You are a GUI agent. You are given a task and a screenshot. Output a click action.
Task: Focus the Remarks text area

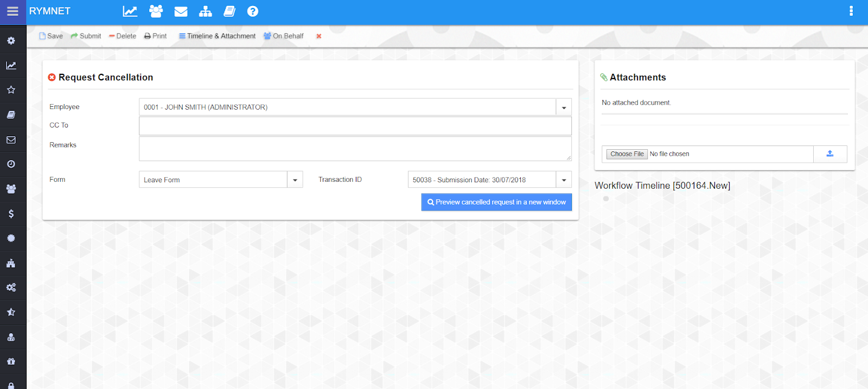355,149
